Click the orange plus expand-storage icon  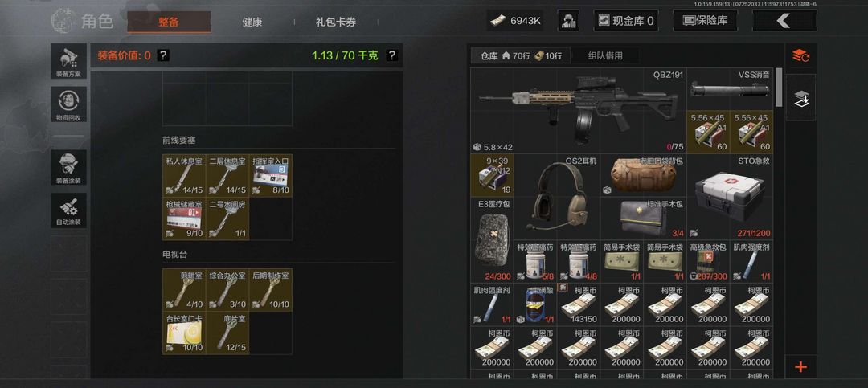coord(800,366)
